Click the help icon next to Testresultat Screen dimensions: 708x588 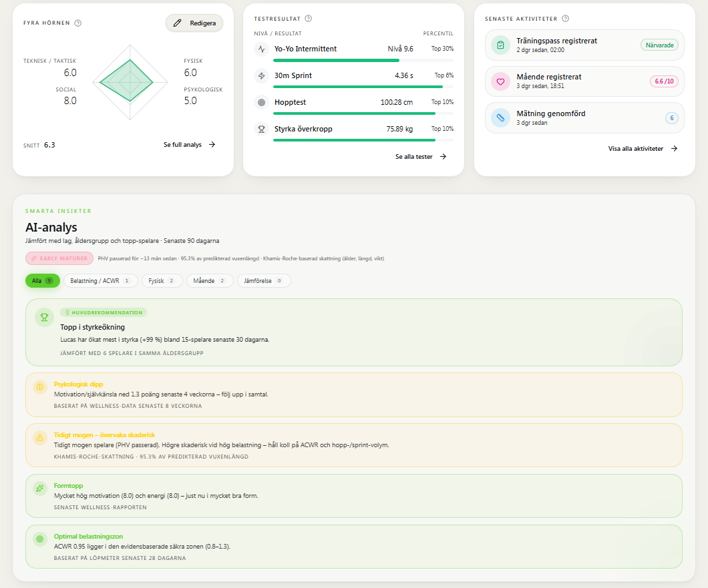[x=309, y=19]
